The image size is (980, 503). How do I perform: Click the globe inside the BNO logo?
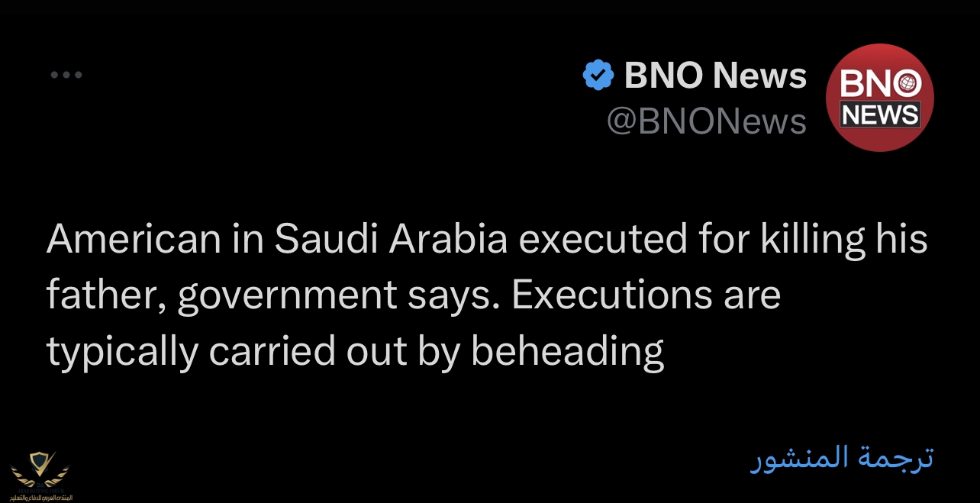point(909,82)
